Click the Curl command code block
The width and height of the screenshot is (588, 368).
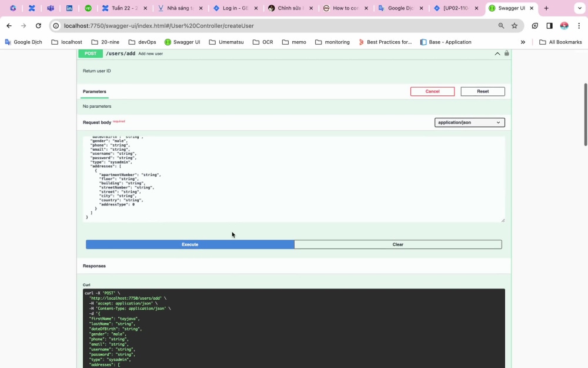(x=294, y=328)
